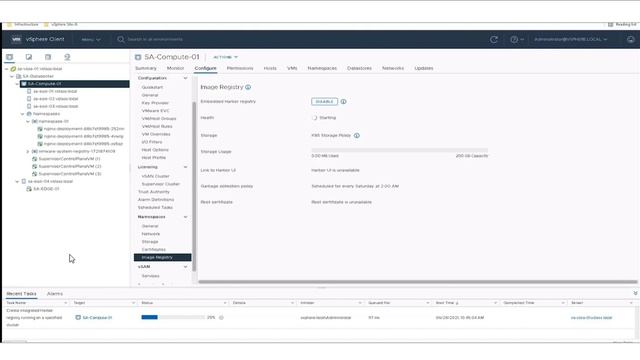Collapse the Namespaces section chevron in Configure menu
Image resolution: width=640 pixels, height=360 pixels.
[x=186, y=217]
